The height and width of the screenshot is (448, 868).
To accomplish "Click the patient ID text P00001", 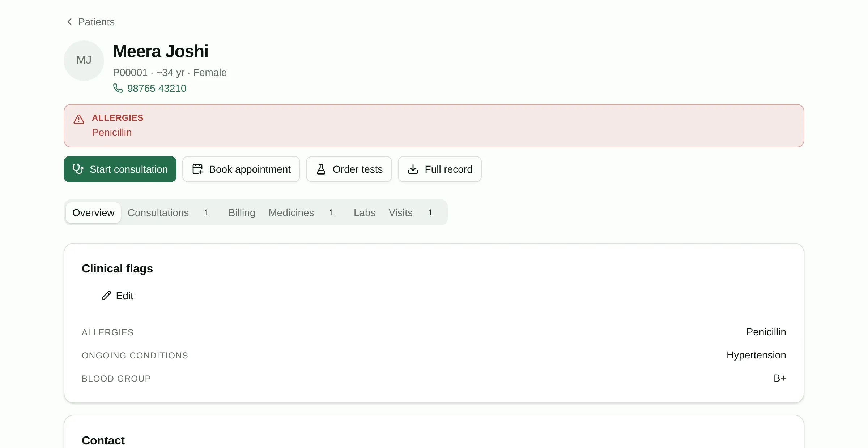I will (130, 73).
